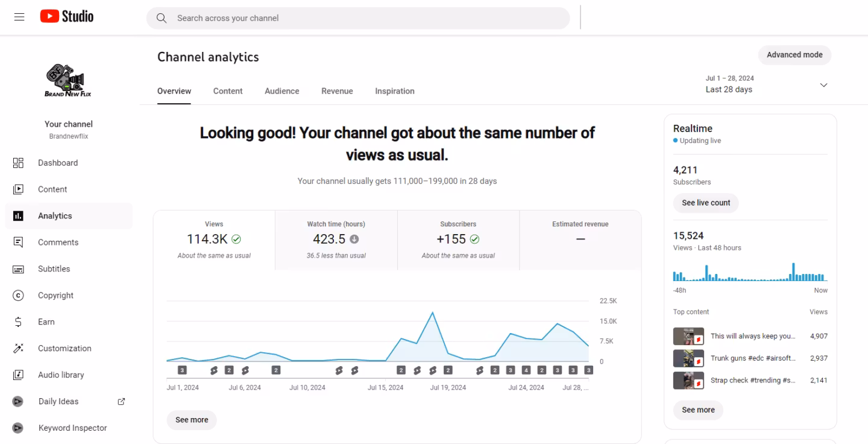Viewport: 868px width, 444px height.
Task: Open Comments from the sidebar
Action: point(58,243)
